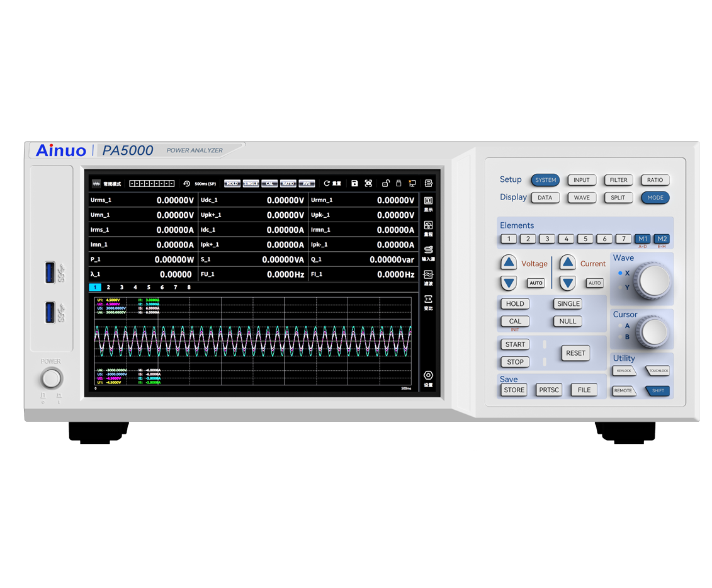This screenshot has height=588, width=712.
Task: Tap the screen capture icon in toolbar
Action: 369,183
